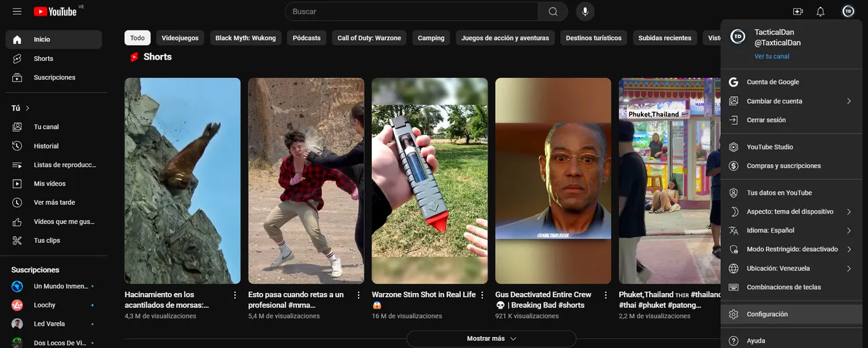Click the Buscar search field
The image size is (868, 348).
tap(411, 12)
